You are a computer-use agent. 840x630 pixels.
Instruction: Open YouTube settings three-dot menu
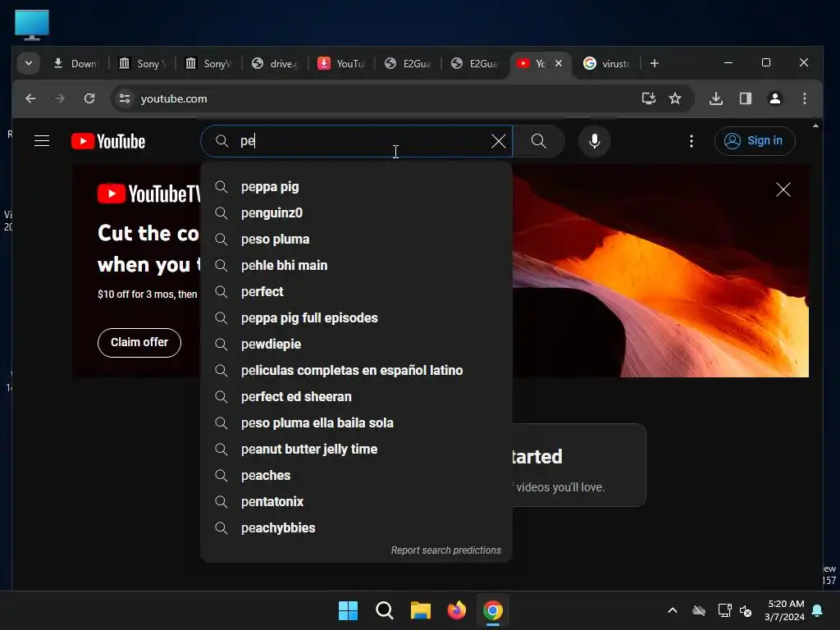tap(691, 141)
